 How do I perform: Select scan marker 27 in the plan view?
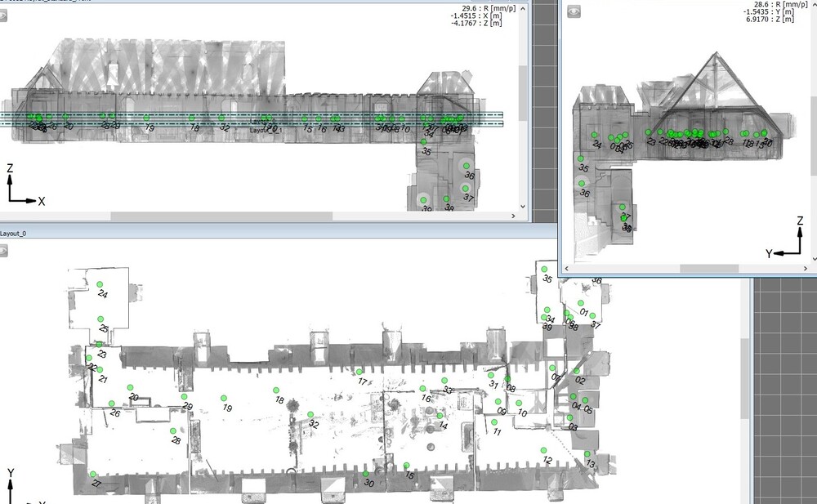pyautogui.click(x=93, y=475)
